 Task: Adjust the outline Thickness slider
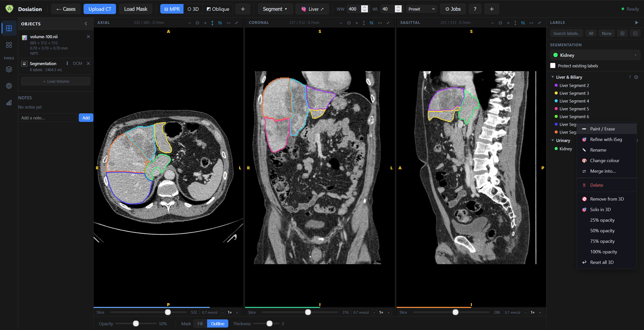(270, 323)
